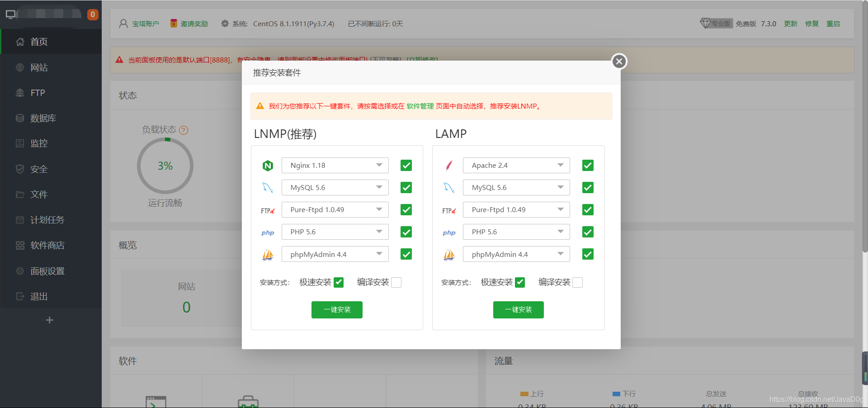Click 一键安装 button under LNMP
This screenshot has width=868, height=408.
click(x=337, y=310)
